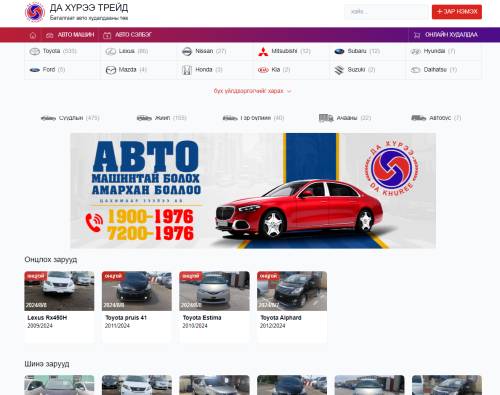Open the Lexus brand listing link

point(127,51)
